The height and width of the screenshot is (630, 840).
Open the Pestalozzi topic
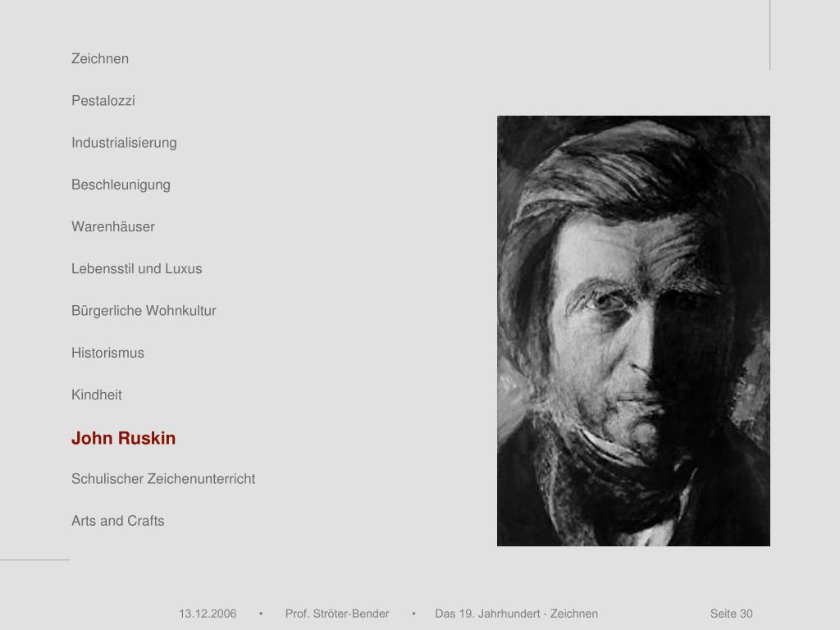pyautogui.click(x=103, y=101)
